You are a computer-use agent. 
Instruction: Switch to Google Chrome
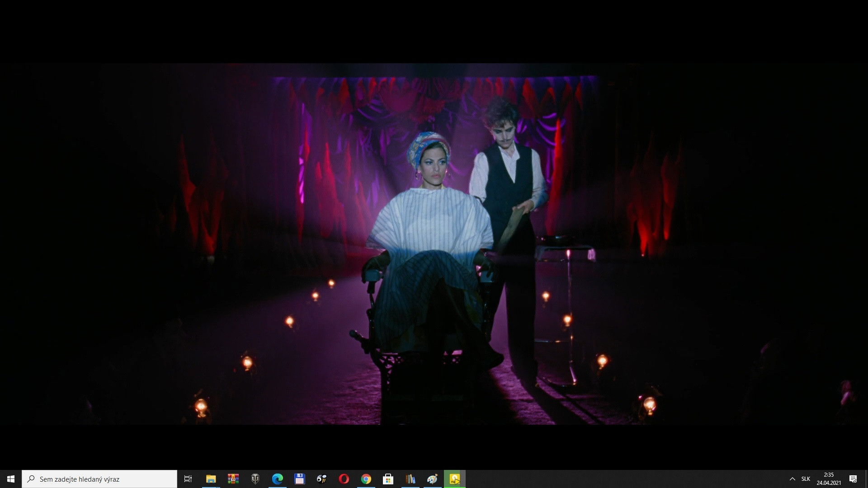click(366, 479)
